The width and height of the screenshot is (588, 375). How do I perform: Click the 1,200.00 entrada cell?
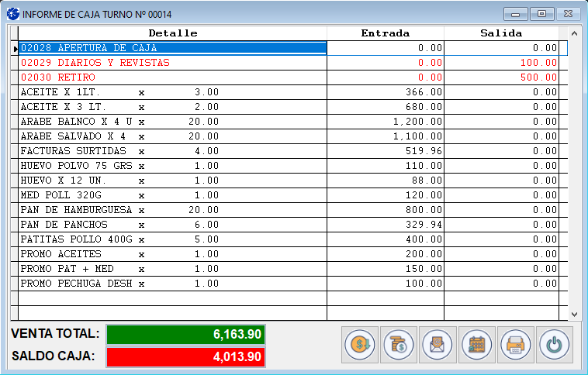pyautogui.click(x=385, y=122)
